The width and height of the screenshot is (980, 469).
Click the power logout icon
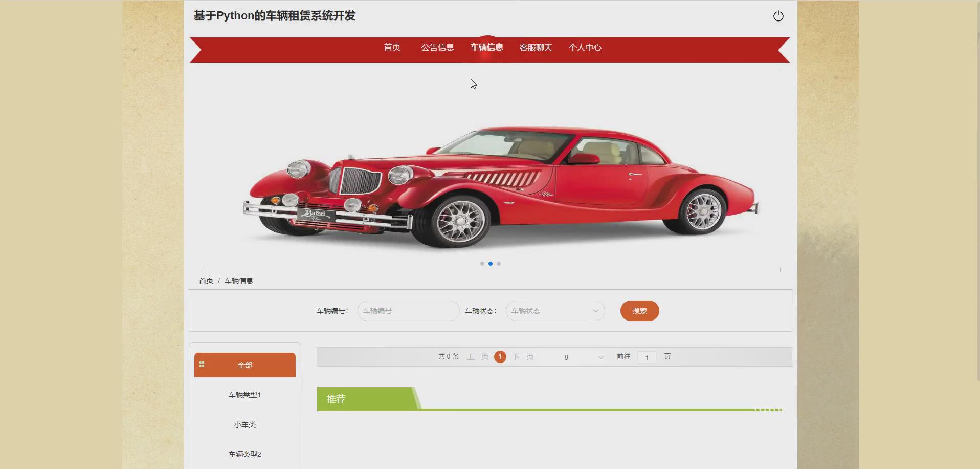coord(778,16)
